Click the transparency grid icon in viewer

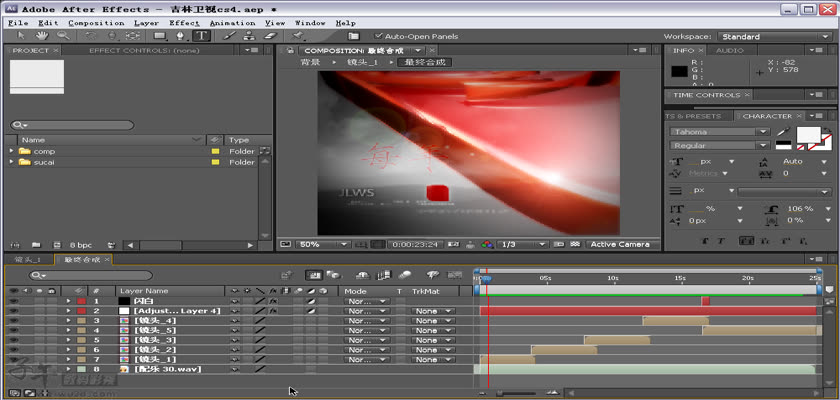(x=575, y=244)
